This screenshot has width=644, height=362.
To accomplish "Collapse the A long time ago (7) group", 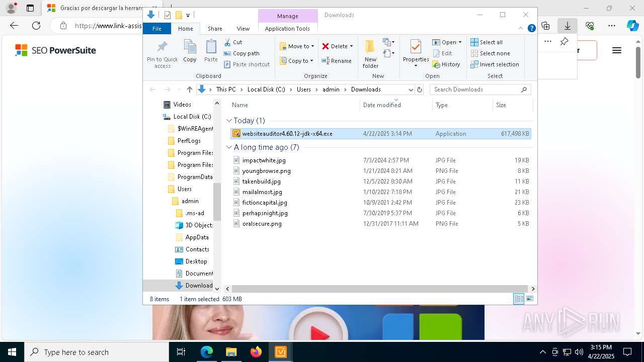I will point(229,147).
